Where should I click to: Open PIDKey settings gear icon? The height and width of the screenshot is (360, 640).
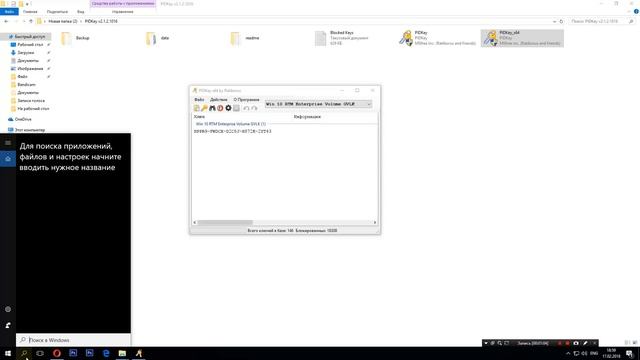[x=228, y=108]
